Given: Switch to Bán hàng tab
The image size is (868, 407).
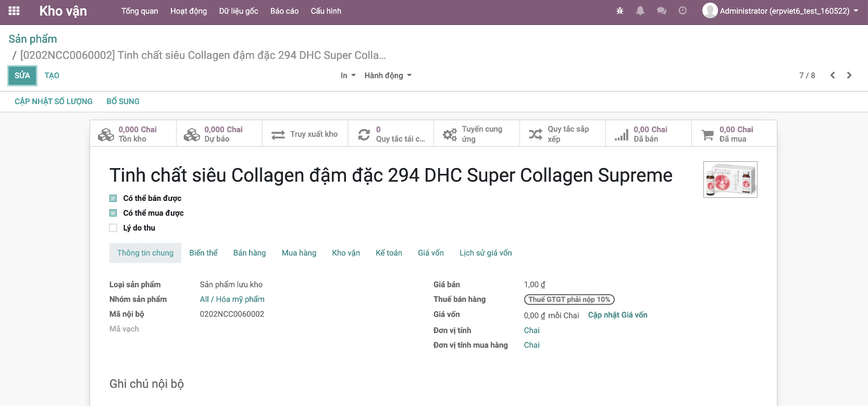Looking at the screenshot, I should point(250,253).
